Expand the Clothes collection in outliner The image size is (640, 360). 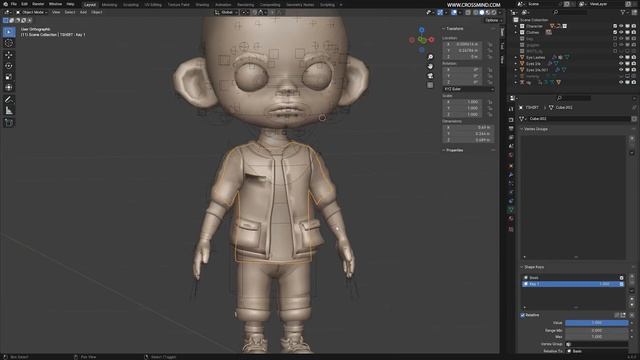(x=516, y=32)
